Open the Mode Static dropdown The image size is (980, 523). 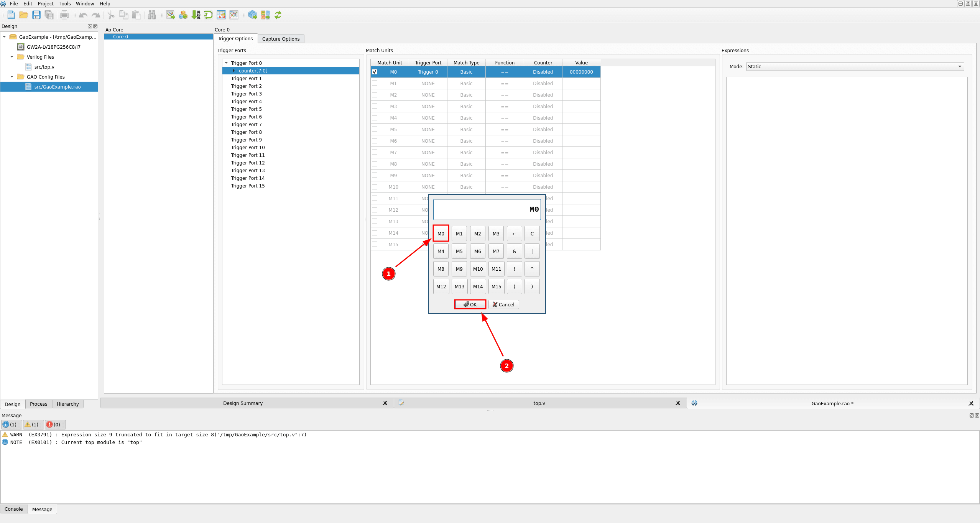click(855, 66)
